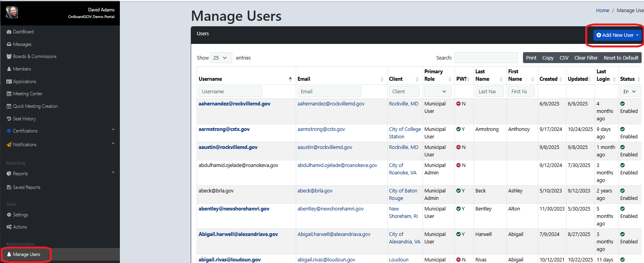Click the Saved Reports icon

9,187
